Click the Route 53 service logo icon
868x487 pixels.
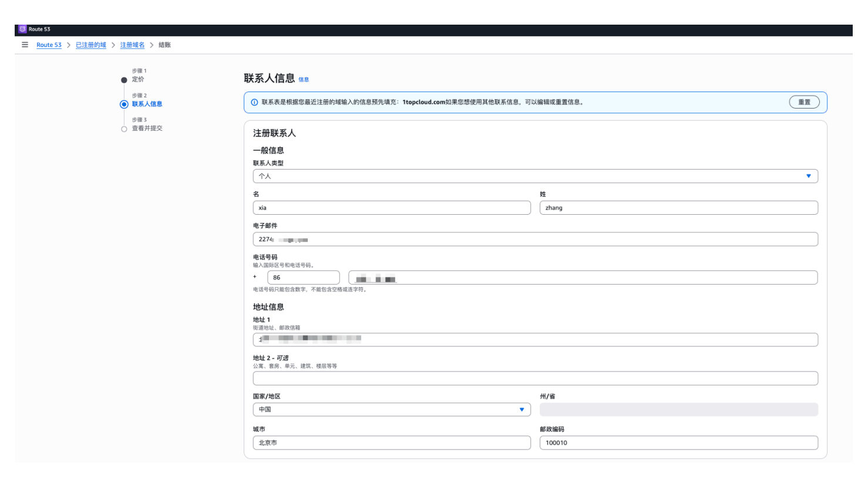(x=22, y=29)
